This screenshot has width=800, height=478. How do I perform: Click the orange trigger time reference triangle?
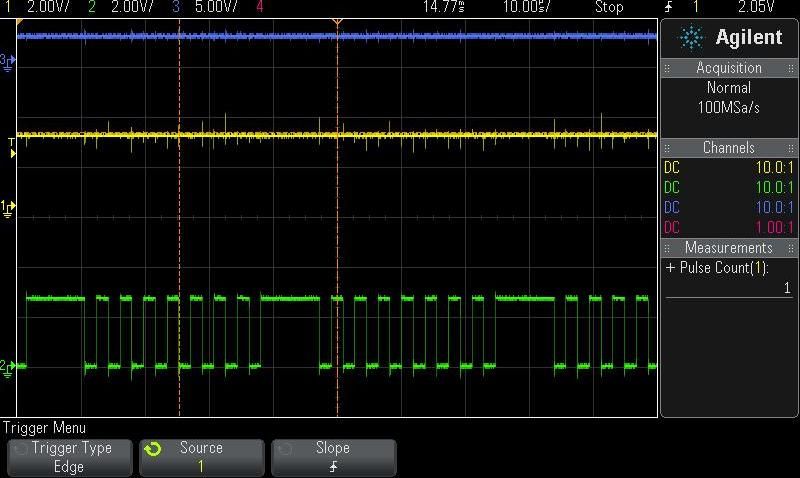[337, 22]
